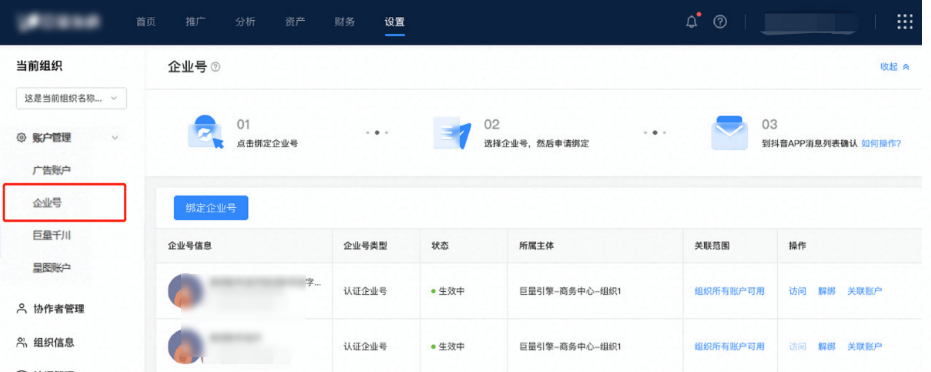The height and width of the screenshot is (372, 931).
Task: Select 巨量千川 in sidebar
Action: [x=52, y=236]
